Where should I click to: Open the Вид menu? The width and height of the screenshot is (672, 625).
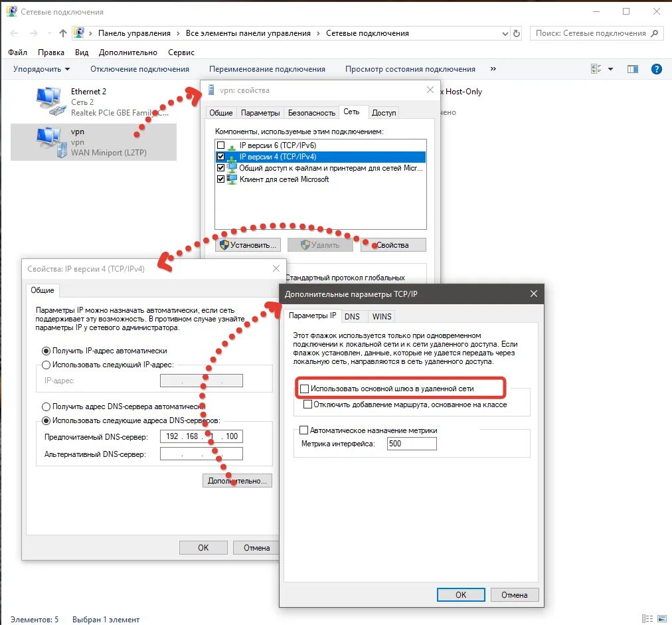click(x=82, y=52)
